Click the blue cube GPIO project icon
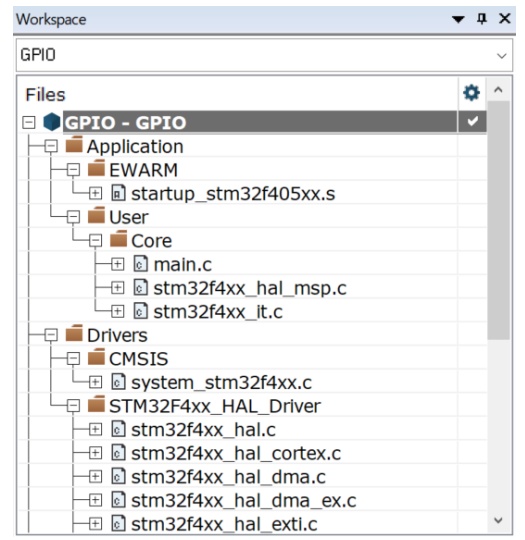Viewport: 525px width, 540px height. 52,122
